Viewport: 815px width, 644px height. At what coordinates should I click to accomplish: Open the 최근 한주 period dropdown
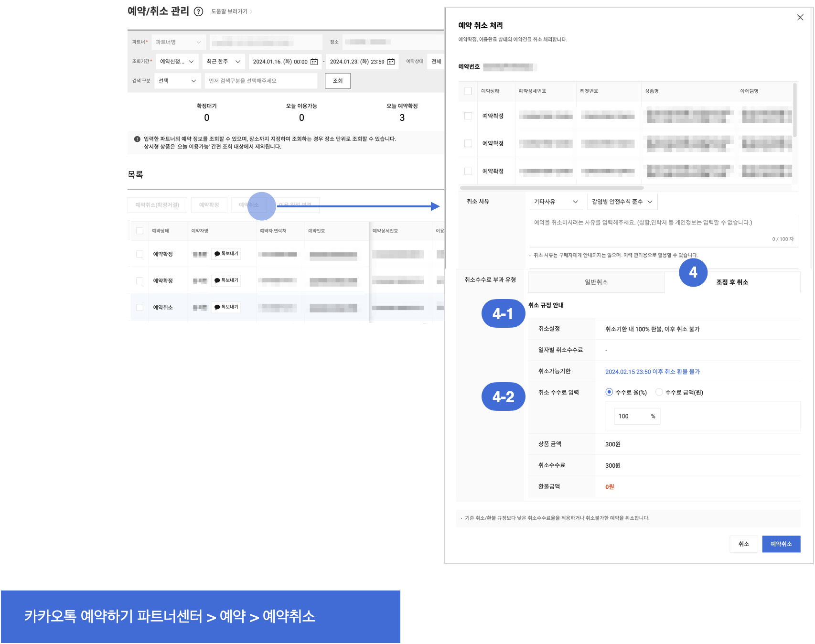223,62
